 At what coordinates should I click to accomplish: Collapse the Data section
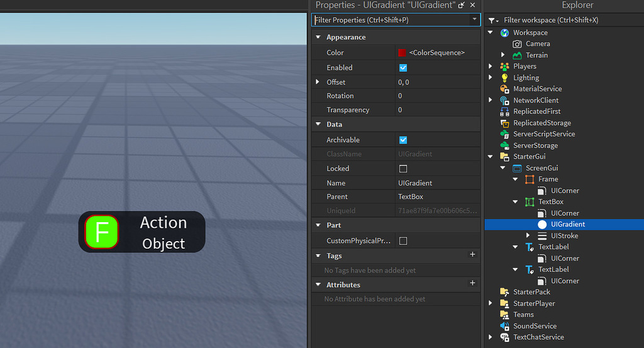318,124
